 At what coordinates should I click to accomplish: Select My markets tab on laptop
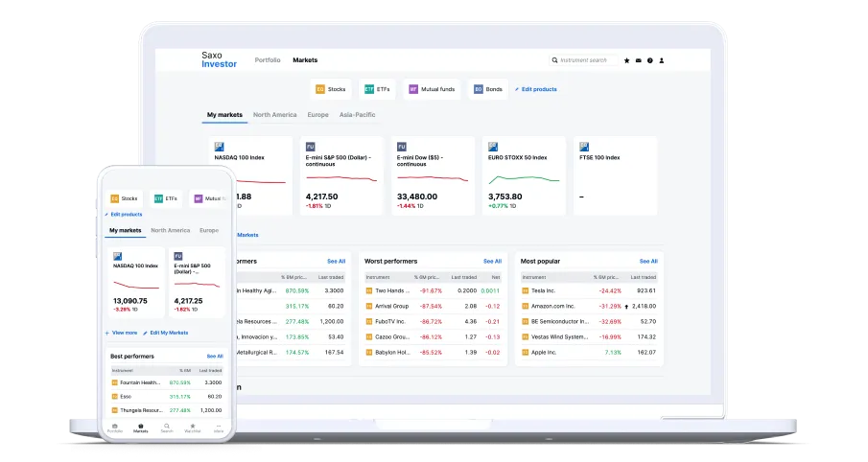[x=224, y=115]
